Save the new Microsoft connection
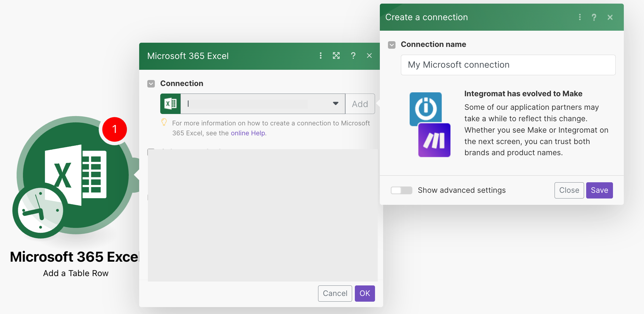The image size is (644, 314). (x=599, y=190)
